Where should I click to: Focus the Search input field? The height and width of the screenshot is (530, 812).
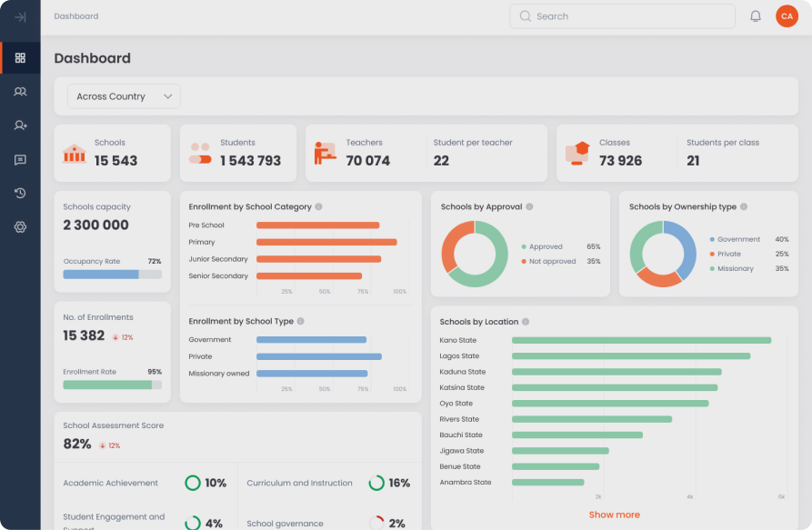(x=622, y=16)
